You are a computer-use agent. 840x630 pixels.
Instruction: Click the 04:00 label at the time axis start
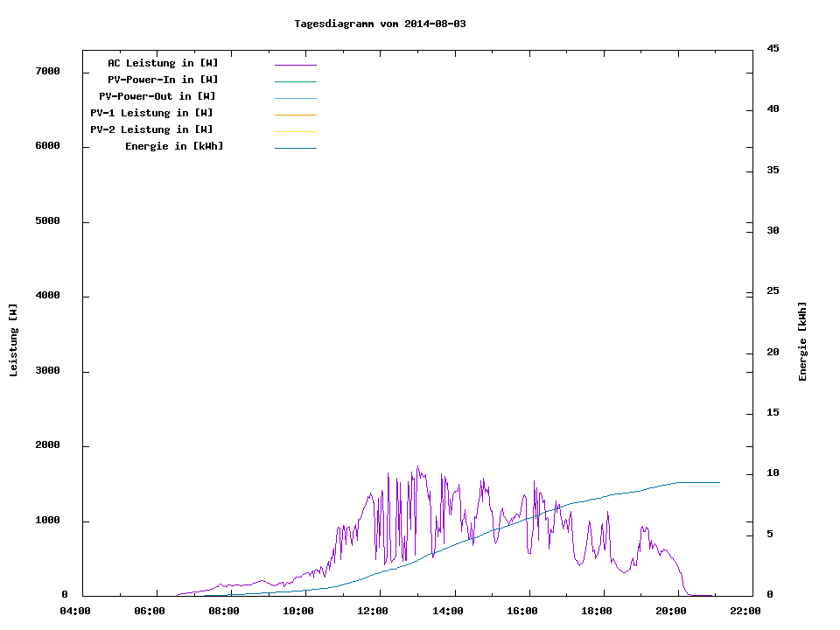(75, 611)
